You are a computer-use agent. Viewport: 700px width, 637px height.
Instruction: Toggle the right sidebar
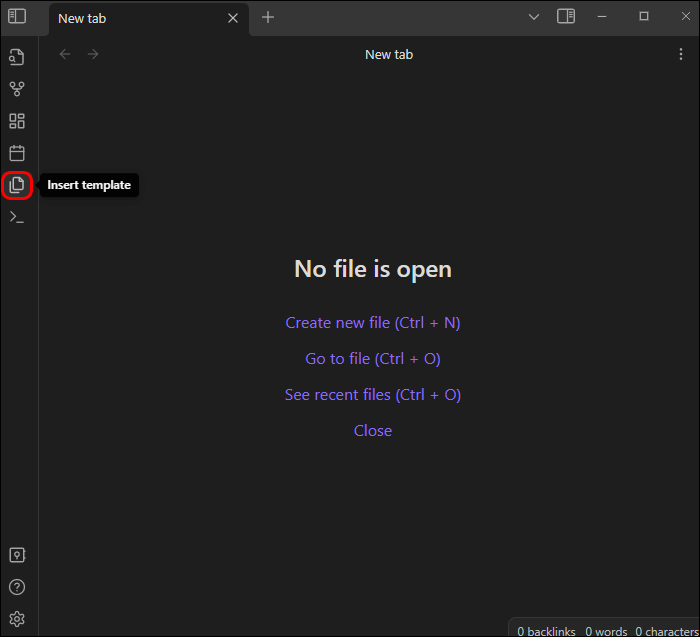pyautogui.click(x=566, y=17)
